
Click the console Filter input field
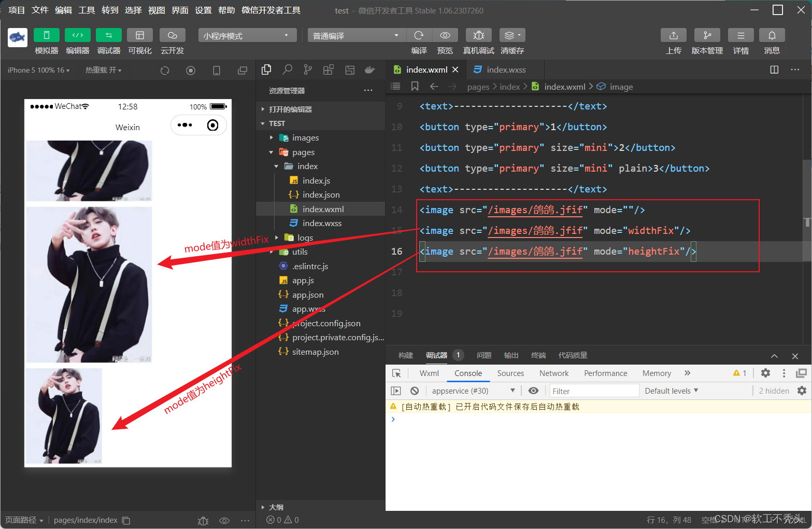click(x=594, y=391)
